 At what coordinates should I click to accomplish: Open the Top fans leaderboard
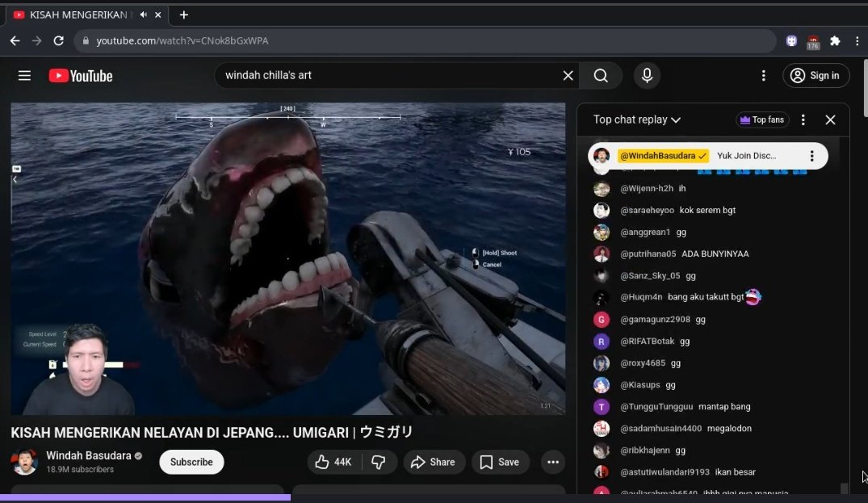tap(762, 119)
